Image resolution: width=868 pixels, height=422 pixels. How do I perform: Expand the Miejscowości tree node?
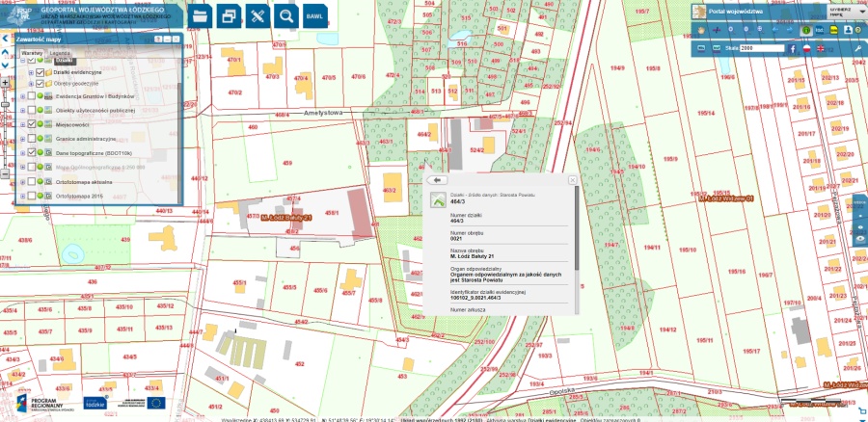(23, 125)
